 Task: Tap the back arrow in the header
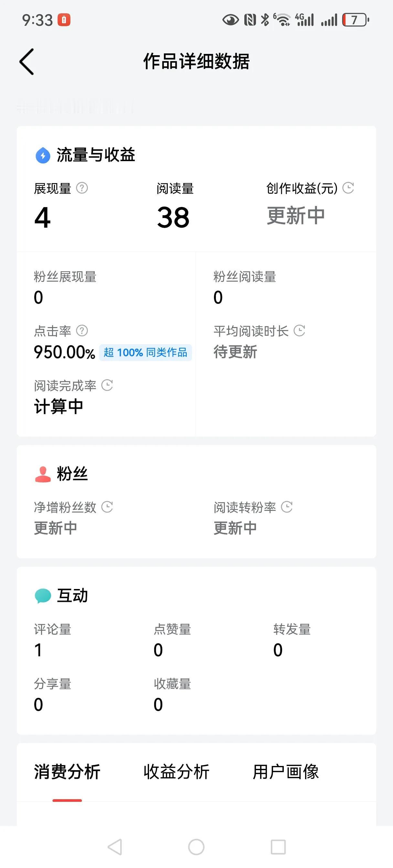click(x=27, y=62)
